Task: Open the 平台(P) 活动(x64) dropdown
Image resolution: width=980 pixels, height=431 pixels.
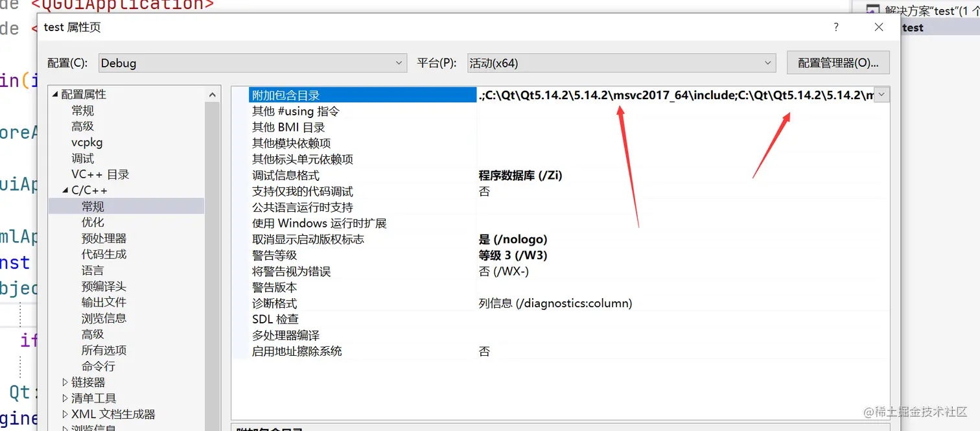Action: click(x=621, y=63)
